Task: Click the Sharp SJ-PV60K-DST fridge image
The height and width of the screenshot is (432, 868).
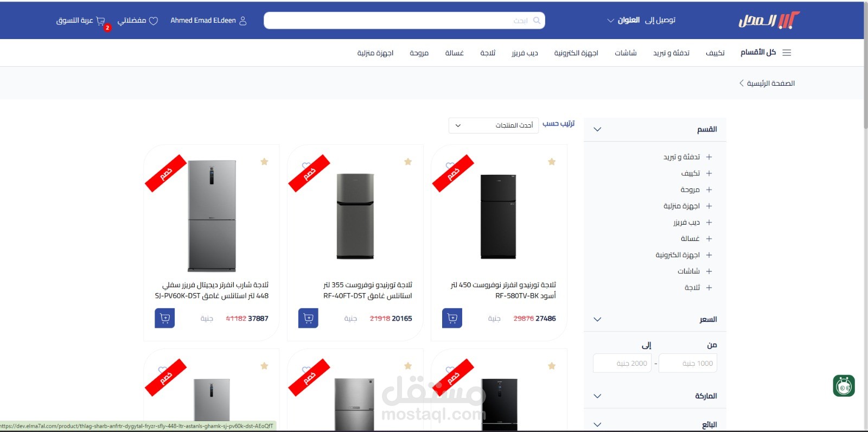Action: 212,215
